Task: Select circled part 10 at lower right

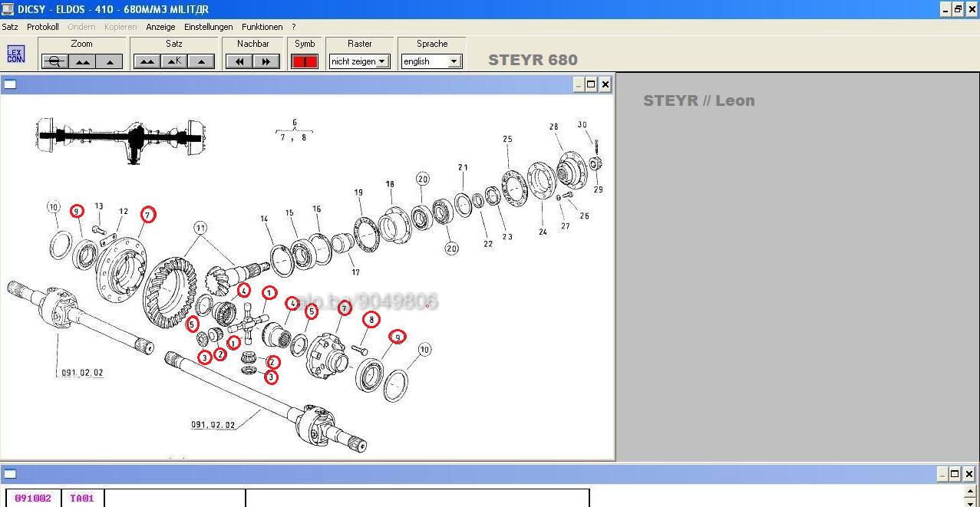Action: tap(424, 350)
